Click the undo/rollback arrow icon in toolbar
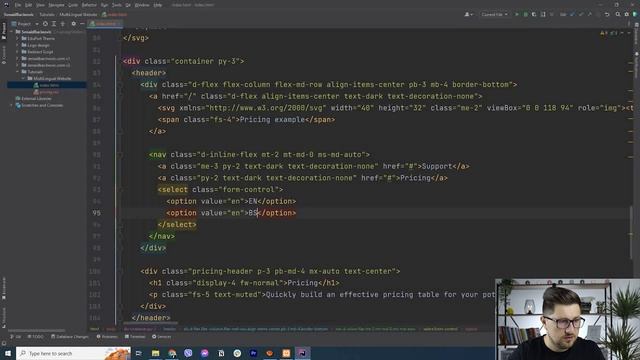The width and height of the screenshot is (640, 360). pyautogui.click(x=607, y=14)
